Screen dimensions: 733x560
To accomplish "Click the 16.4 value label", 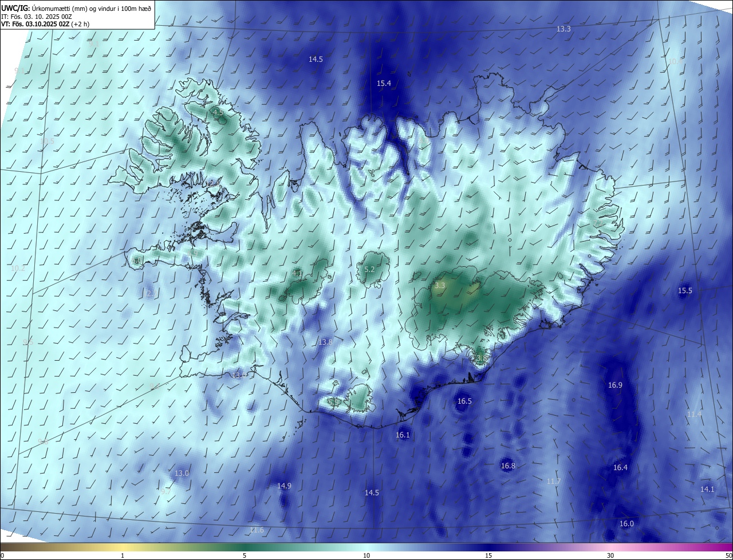I will (x=620, y=468).
